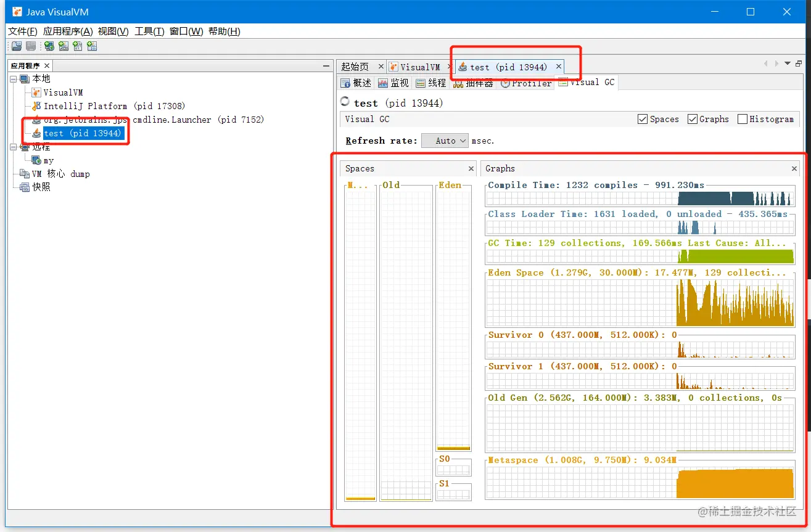Screen dimensions: 811x532
Task: Click the VM 核心 dump node icon
Action: click(x=25, y=174)
